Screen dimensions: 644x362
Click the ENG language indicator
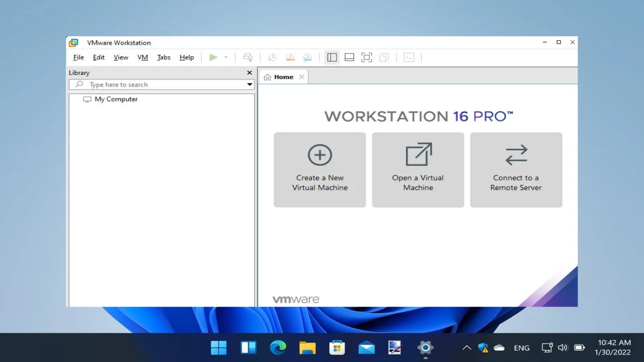click(x=522, y=347)
